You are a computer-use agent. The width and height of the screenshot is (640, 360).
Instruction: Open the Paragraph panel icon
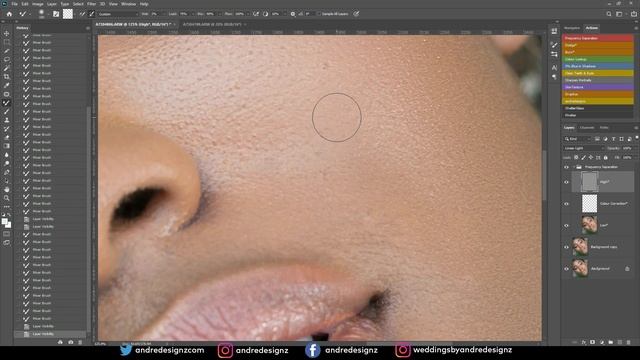tap(554, 76)
